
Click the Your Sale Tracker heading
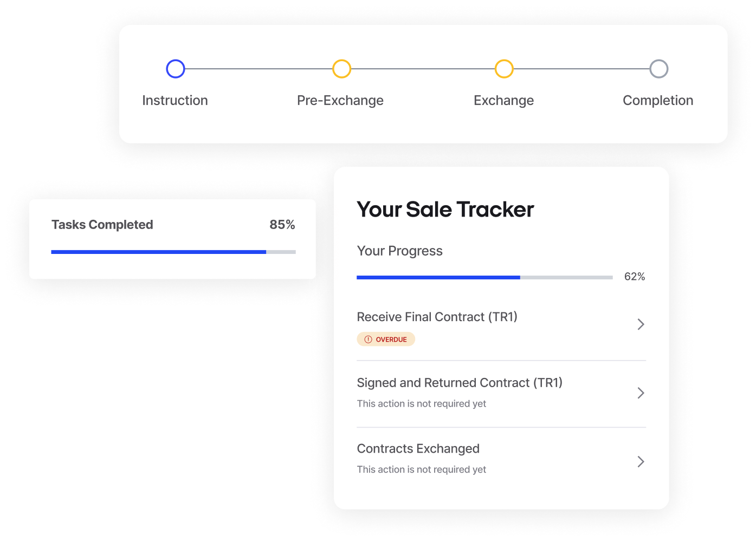coord(445,210)
